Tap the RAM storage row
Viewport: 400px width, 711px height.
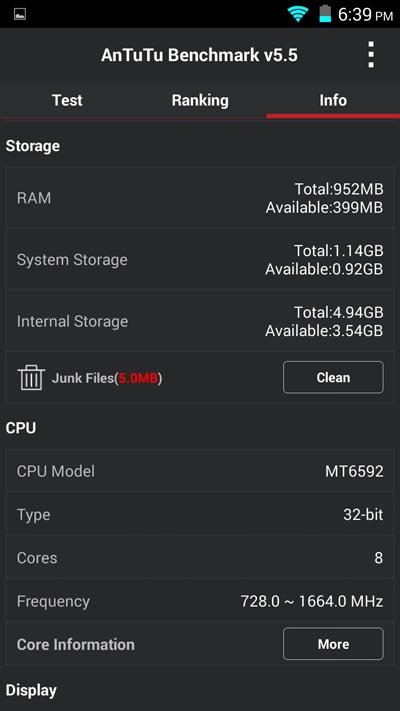tap(200, 198)
